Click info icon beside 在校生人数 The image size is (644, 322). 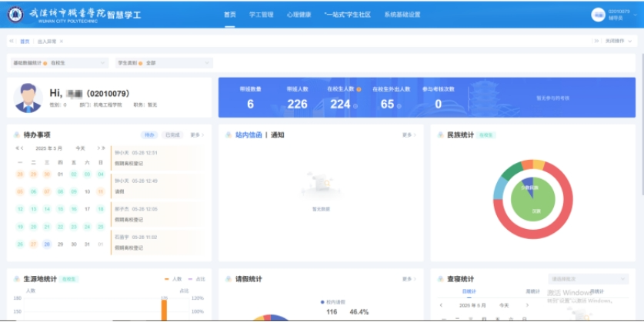pyautogui.click(x=359, y=89)
